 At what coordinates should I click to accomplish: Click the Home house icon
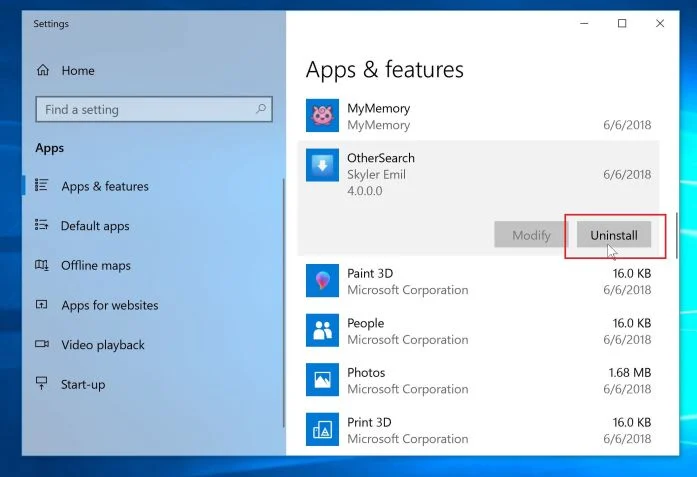[43, 70]
